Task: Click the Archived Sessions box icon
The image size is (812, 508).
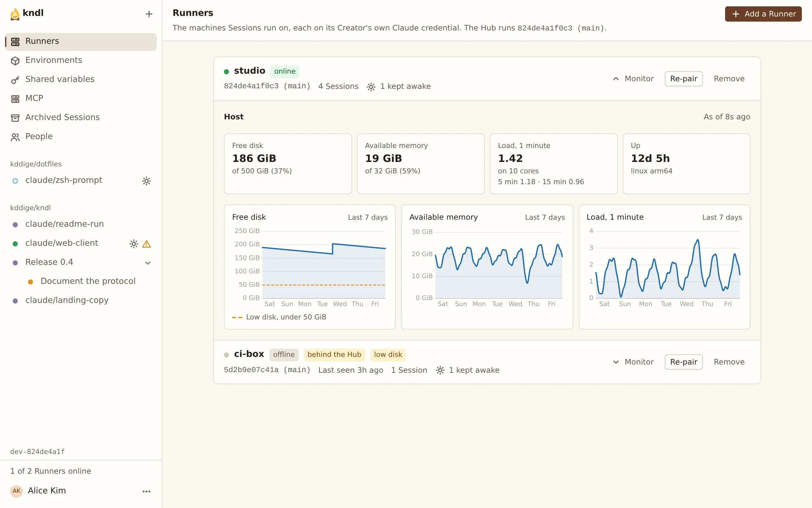Action: [x=15, y=118]
